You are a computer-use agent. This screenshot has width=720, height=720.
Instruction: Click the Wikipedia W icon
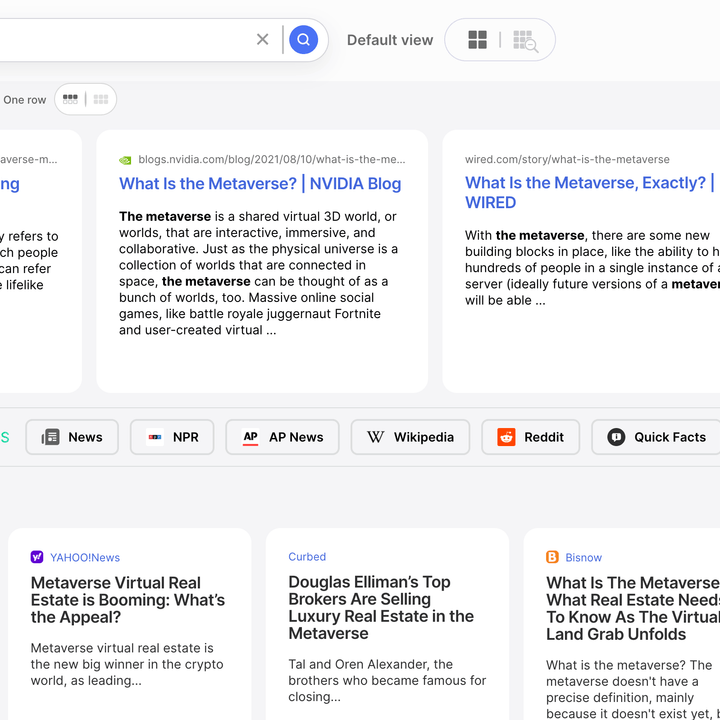pos(376,437)
